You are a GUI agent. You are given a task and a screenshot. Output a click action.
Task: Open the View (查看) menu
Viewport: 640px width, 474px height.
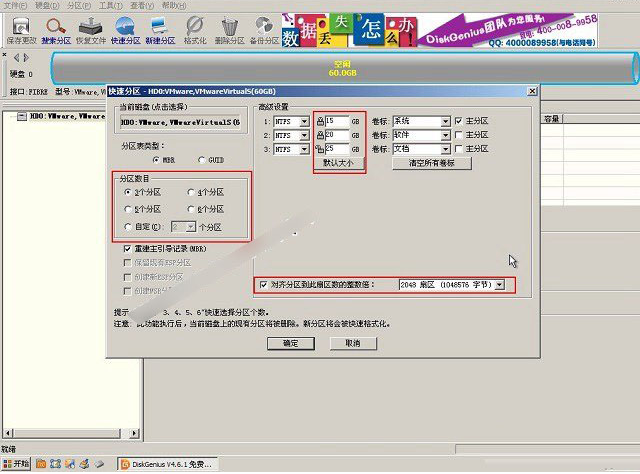[142, 6]
